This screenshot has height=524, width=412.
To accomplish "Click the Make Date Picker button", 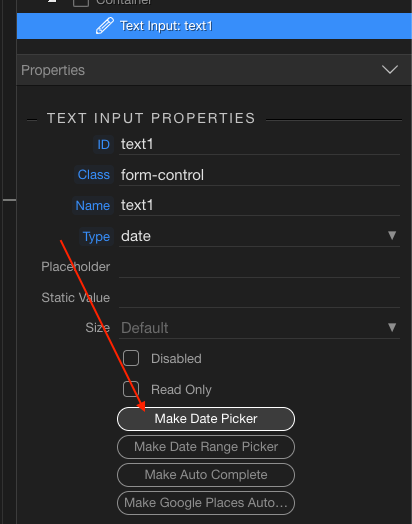I will pos(206,419).
